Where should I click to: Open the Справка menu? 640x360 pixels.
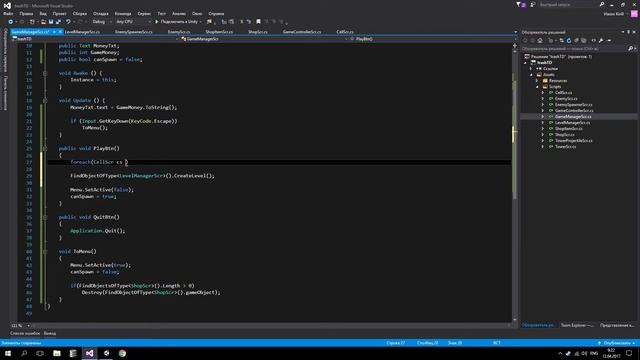tap(216, 13)
